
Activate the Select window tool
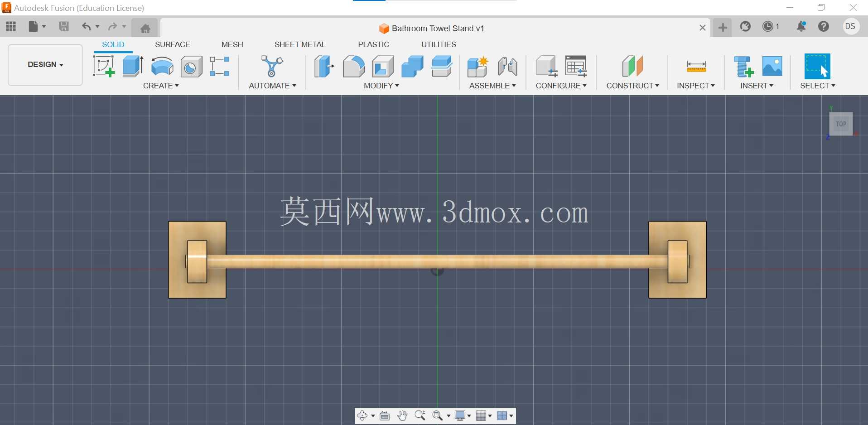(817, 66)
